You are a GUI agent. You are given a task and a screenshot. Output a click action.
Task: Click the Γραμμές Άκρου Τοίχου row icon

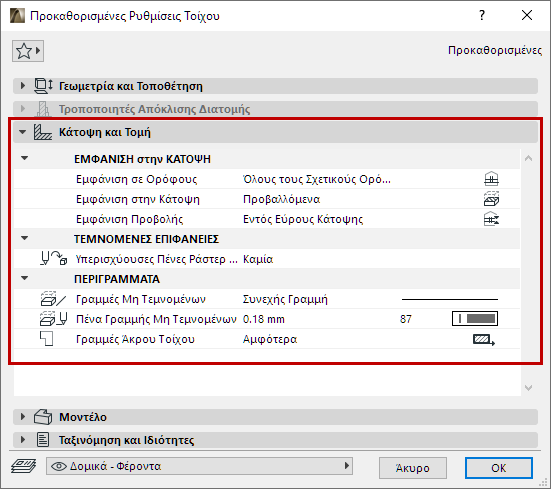click(x=46, y=339)
